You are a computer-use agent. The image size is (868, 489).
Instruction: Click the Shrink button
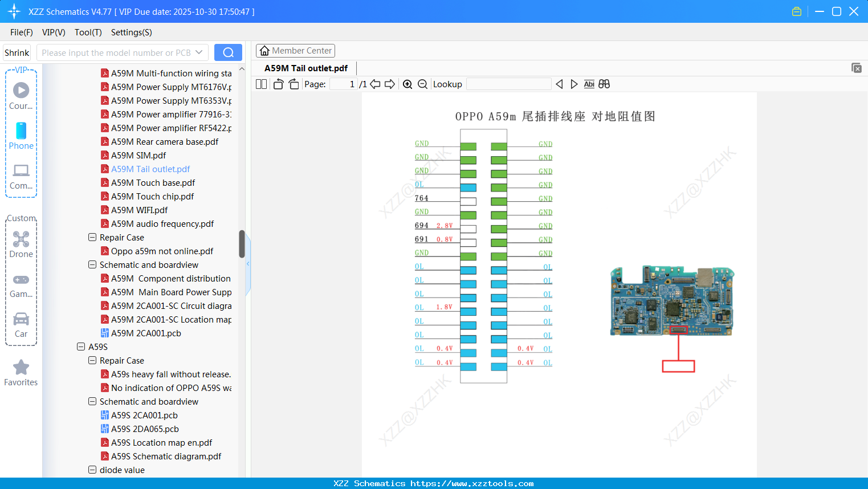pyautogui.click(x=17, y=52)
